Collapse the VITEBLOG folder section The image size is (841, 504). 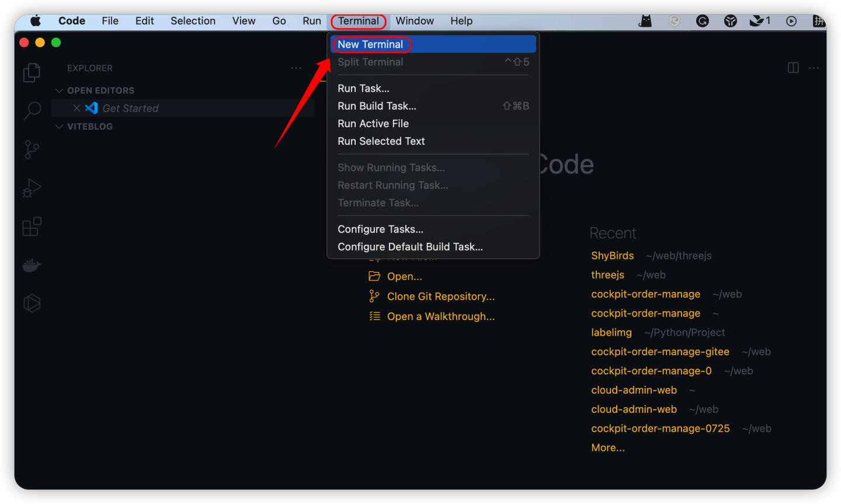click(59, 126)
